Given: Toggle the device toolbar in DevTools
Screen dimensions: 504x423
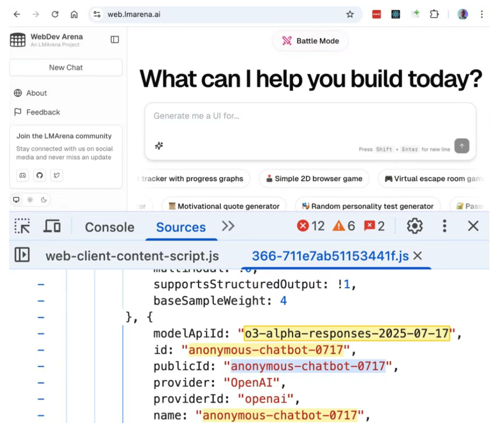Looking at the screenshot, I should (52, 226).
